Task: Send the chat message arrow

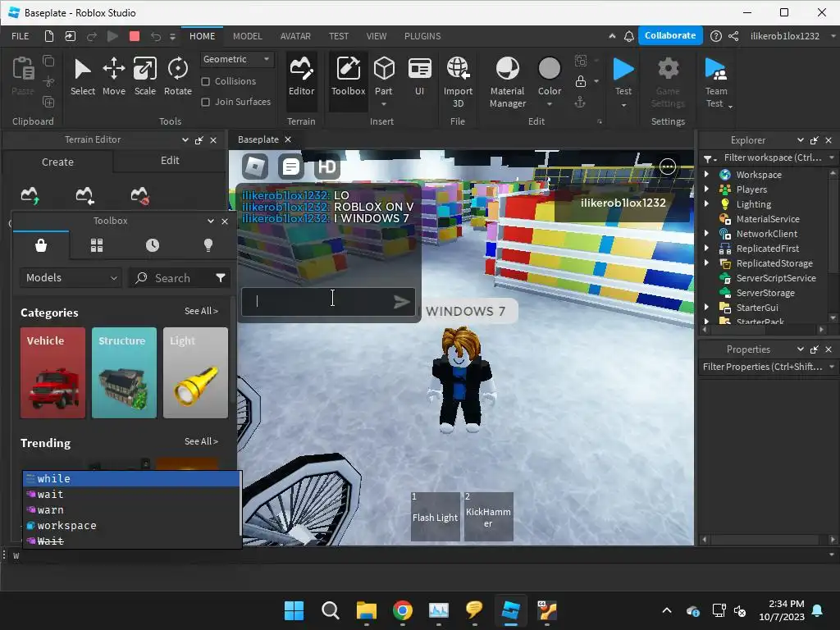Action: point(401,302)
